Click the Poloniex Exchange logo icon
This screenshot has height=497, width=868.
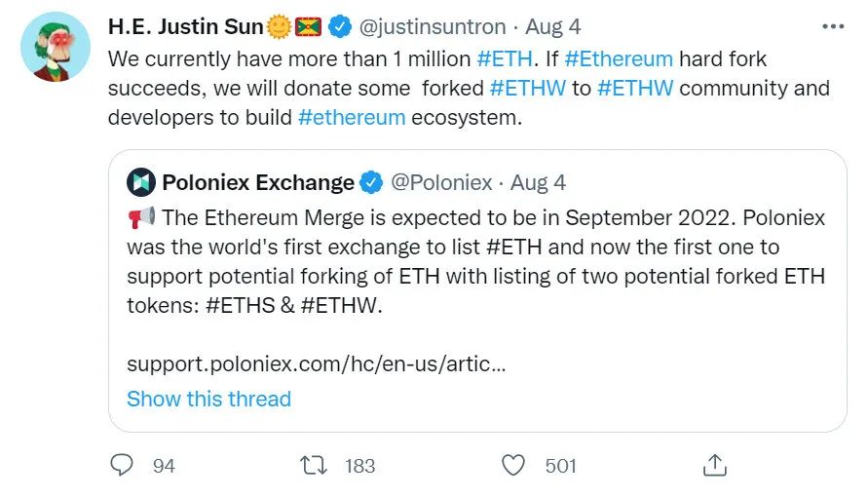pos(142,182)
